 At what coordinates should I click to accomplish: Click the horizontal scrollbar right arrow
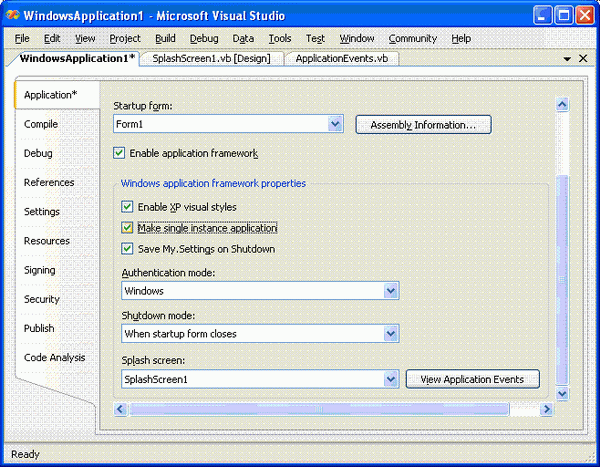pyautogui.click(x=546, y=409)
